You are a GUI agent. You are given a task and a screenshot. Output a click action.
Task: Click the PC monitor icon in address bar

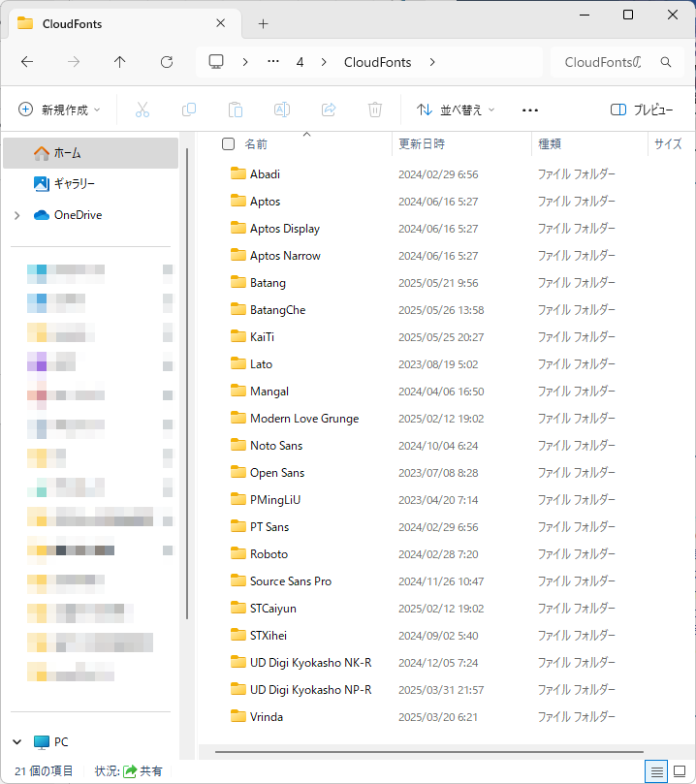(216, 61)
